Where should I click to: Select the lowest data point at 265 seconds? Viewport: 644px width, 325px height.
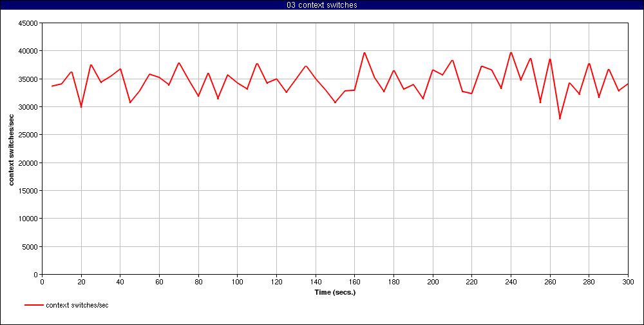pyautogui.click(x=560, y=119)
